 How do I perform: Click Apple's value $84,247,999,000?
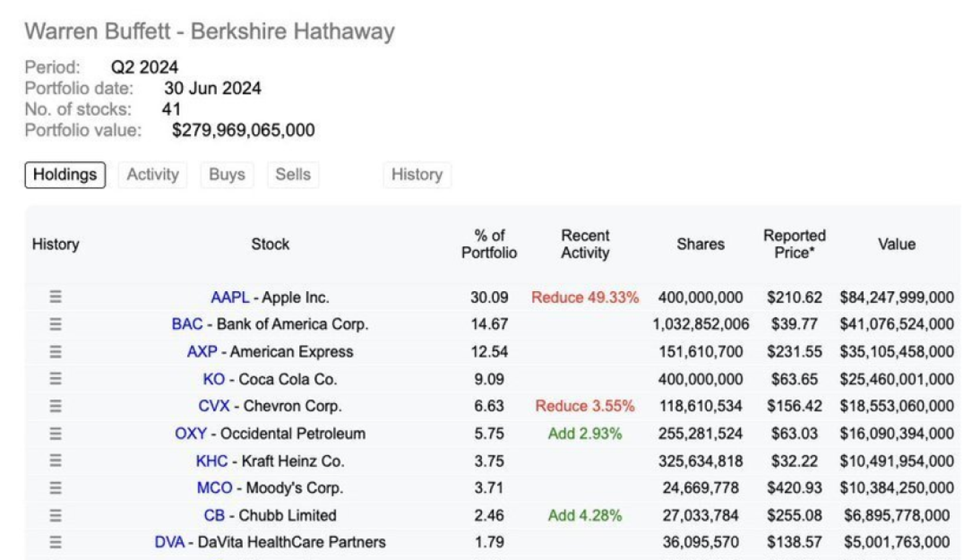coord(896,297)
